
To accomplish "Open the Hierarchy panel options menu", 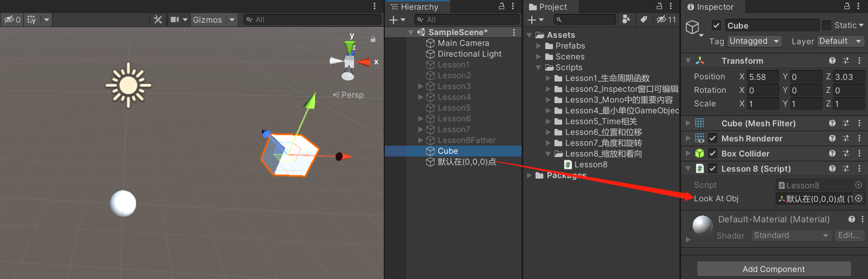I will click(513, 6).
